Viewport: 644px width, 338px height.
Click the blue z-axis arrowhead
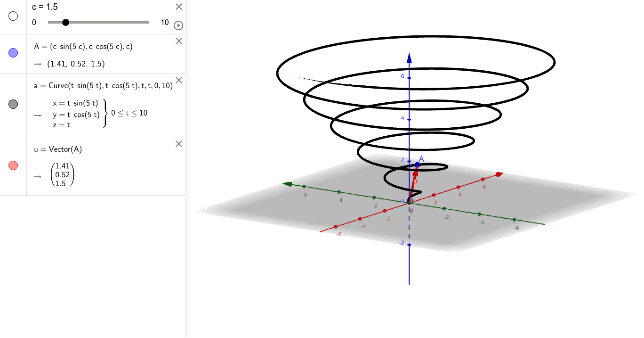click(409, 58)
